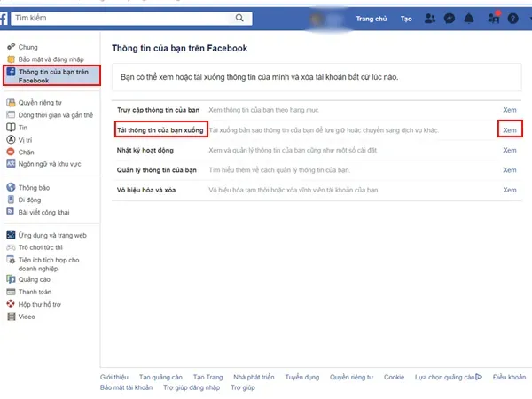Click the Vô hiệu hóa và xóa row title
This screenshot has width=532, height=399.
click(146, 190)
